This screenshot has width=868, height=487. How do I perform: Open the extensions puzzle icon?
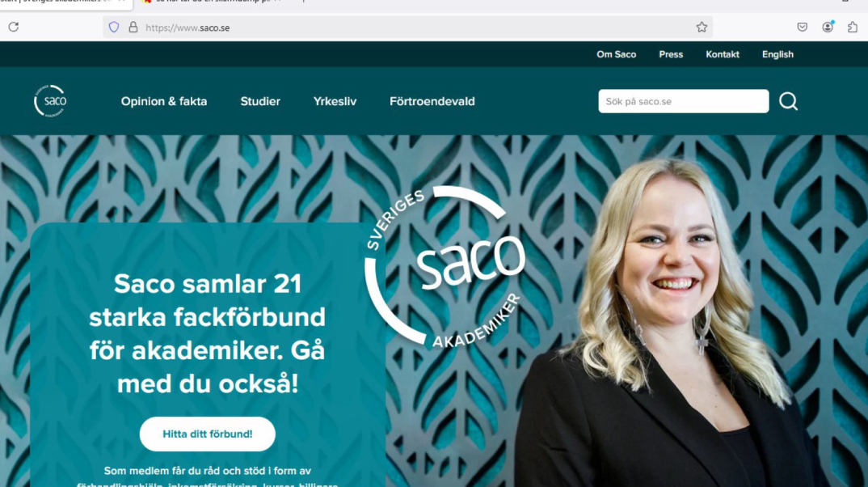(853, 28)
